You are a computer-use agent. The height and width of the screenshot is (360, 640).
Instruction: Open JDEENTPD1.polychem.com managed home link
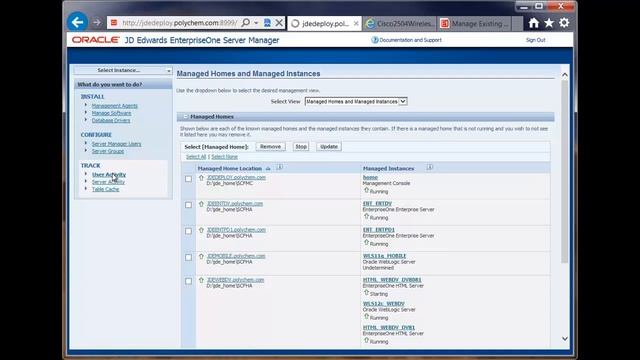point(236,230)
